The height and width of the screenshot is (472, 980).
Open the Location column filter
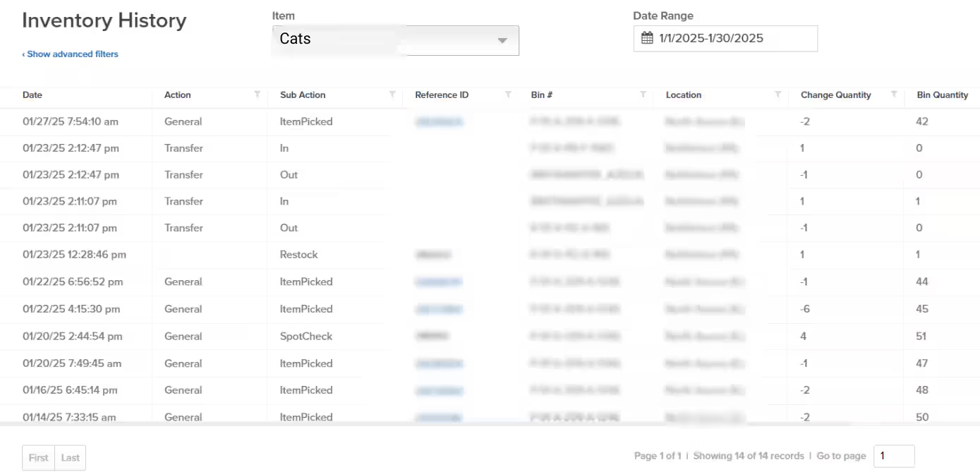tap(778, 94)
